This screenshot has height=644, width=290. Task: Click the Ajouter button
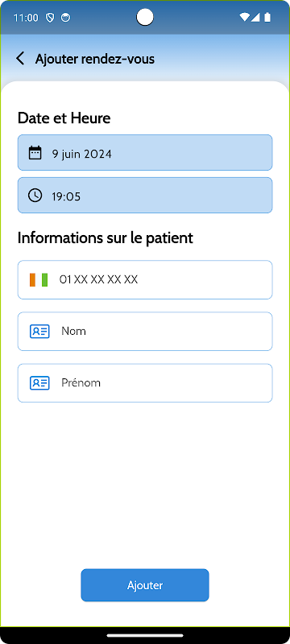coord(145,585)
